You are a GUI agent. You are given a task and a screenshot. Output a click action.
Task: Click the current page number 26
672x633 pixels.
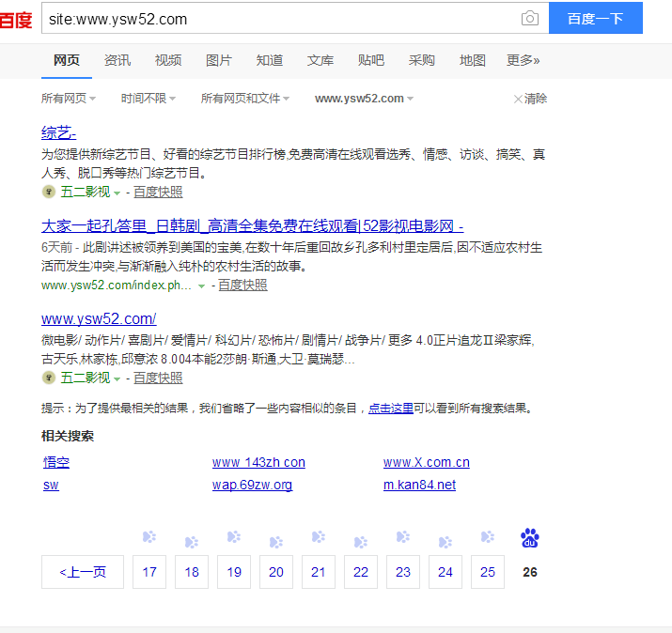pyautogui.click(x=530, y=572)
